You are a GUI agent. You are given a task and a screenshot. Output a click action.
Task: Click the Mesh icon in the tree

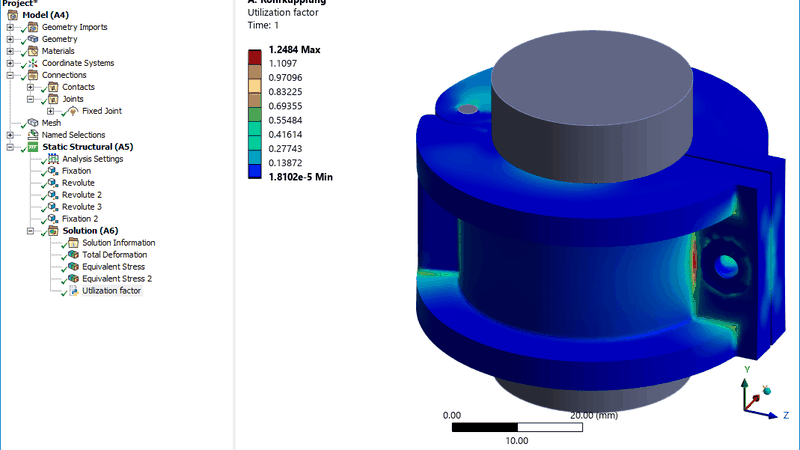33,123
